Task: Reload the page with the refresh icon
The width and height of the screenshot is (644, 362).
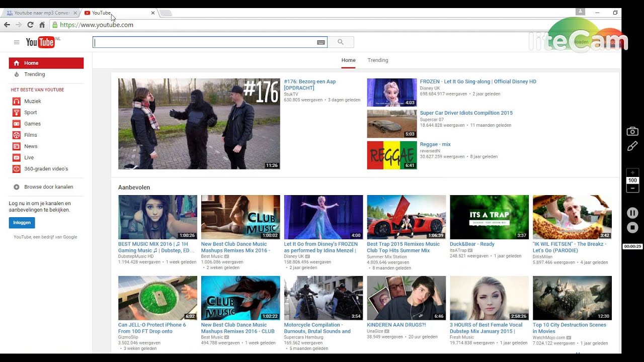Action: pos(30,25)
